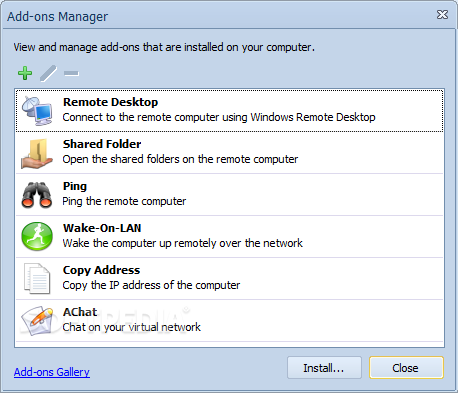Image resolution: width=458 pixels, height=393 pixels.
Task: Close the Add-ons Manager with X
Action: (x=442, y=15)
